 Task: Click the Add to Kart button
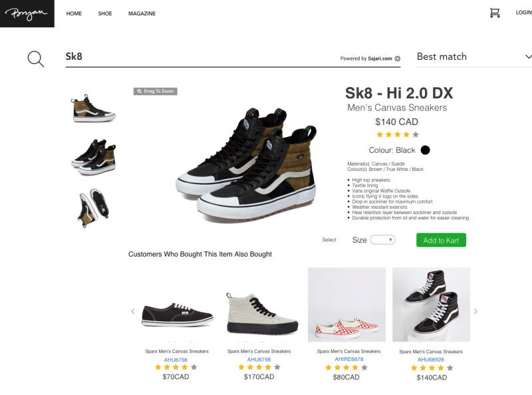pos(441,239)
